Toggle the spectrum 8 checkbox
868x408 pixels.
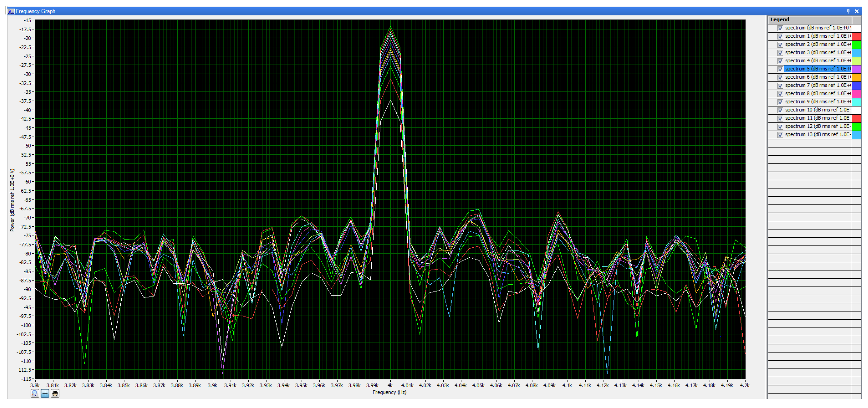780,94
